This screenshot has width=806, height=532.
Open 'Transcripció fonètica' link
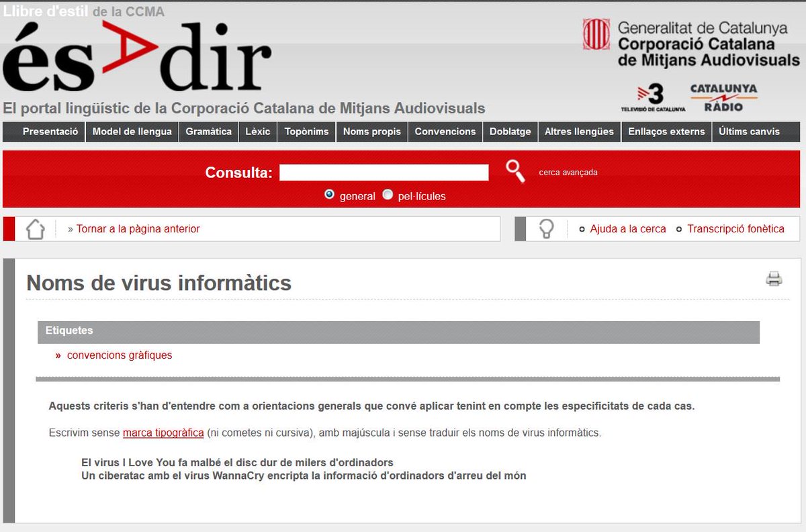coord(735,229)
